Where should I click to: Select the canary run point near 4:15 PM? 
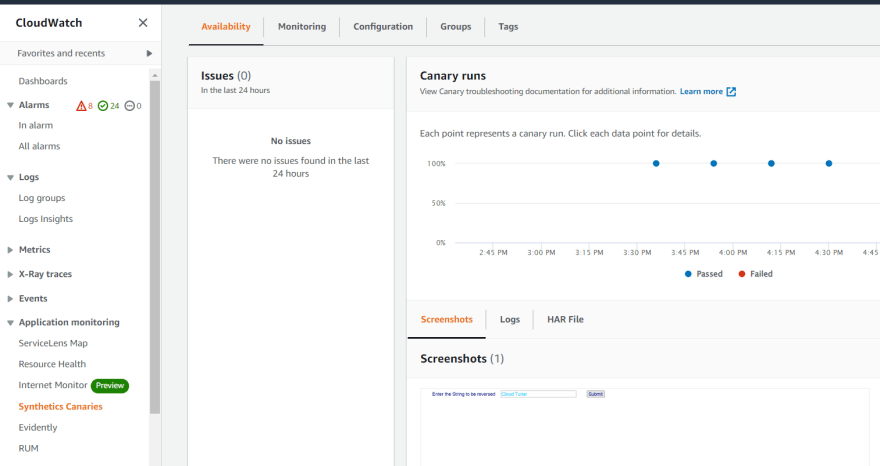pyautogui.click(x=771, y=163)
